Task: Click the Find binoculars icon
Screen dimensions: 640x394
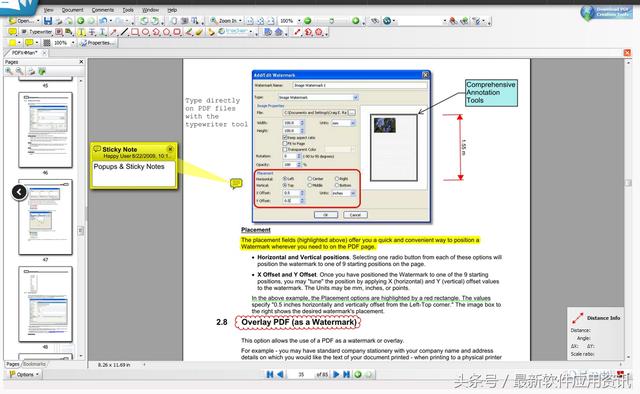Action: tap(374, 21)
